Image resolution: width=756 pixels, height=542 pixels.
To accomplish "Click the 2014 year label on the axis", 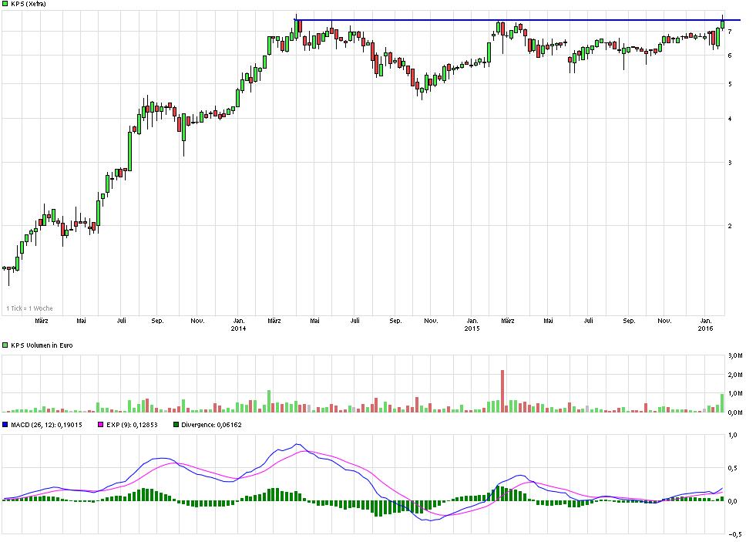I will tap(237, 328).
